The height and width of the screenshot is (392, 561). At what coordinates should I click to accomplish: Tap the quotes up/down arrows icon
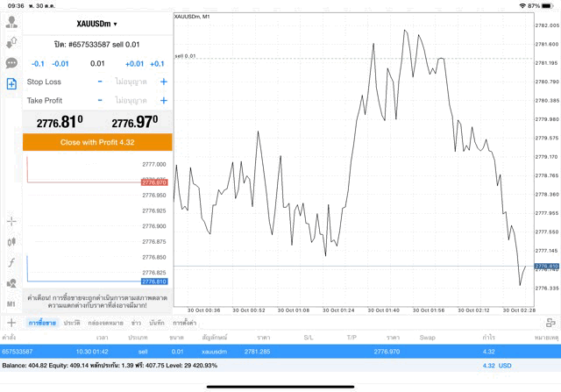click(11, 43)
